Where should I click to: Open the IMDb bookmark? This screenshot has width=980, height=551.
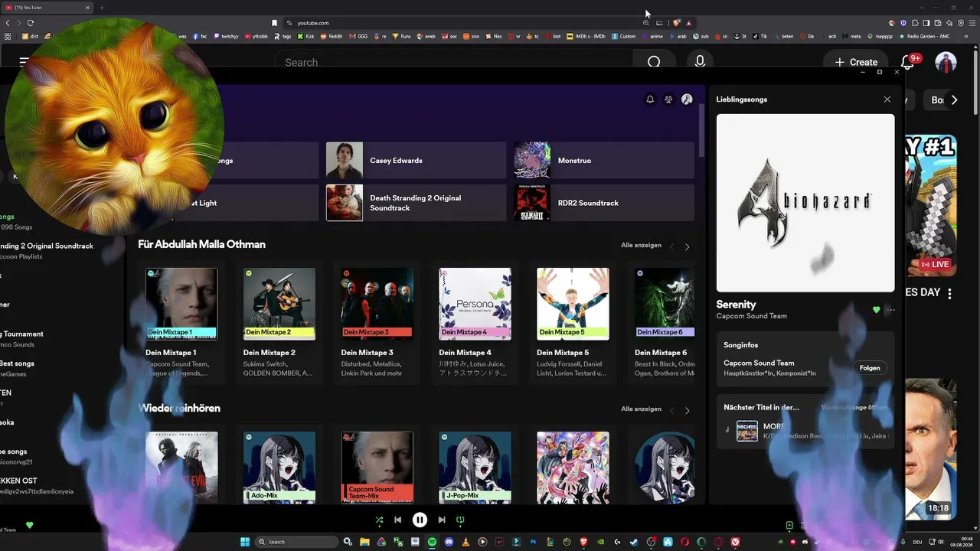[586, 36]
